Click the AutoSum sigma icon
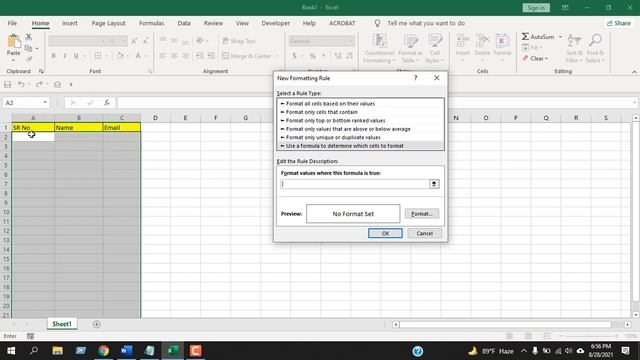 pos(525,37)
